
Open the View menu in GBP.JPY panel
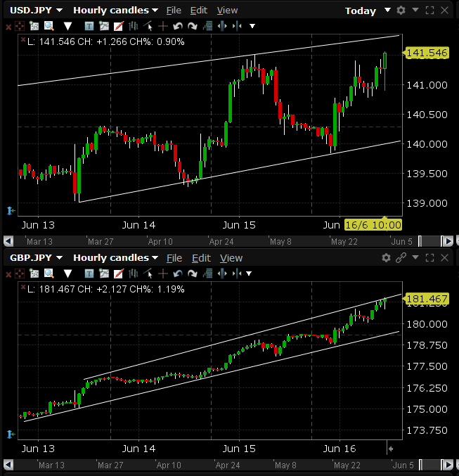[231, 258]
